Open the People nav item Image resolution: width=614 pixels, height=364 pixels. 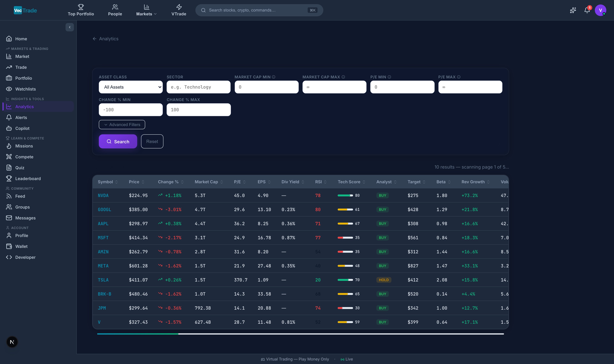point(115,10)
